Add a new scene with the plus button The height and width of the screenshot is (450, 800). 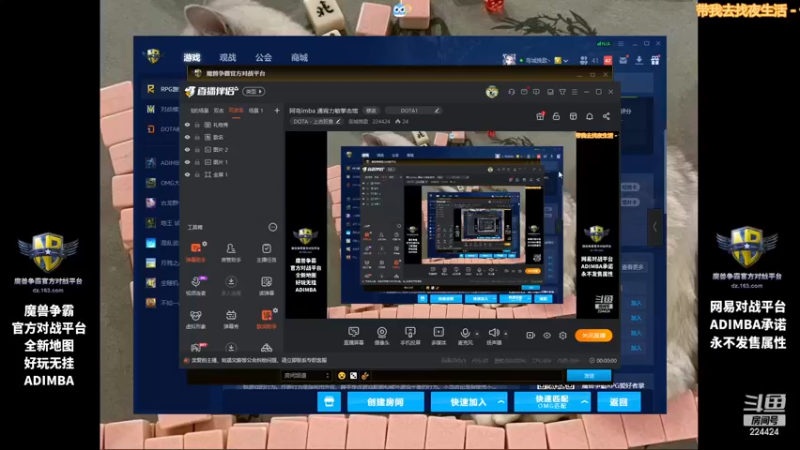pyautogui.click(x=277, y=111)
